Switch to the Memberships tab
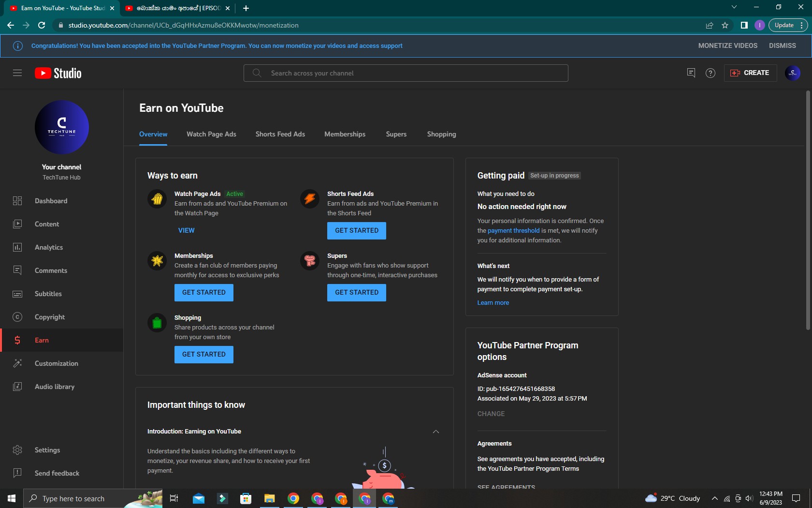The height and width of the screenshot is (508, 812). (345, 134)
